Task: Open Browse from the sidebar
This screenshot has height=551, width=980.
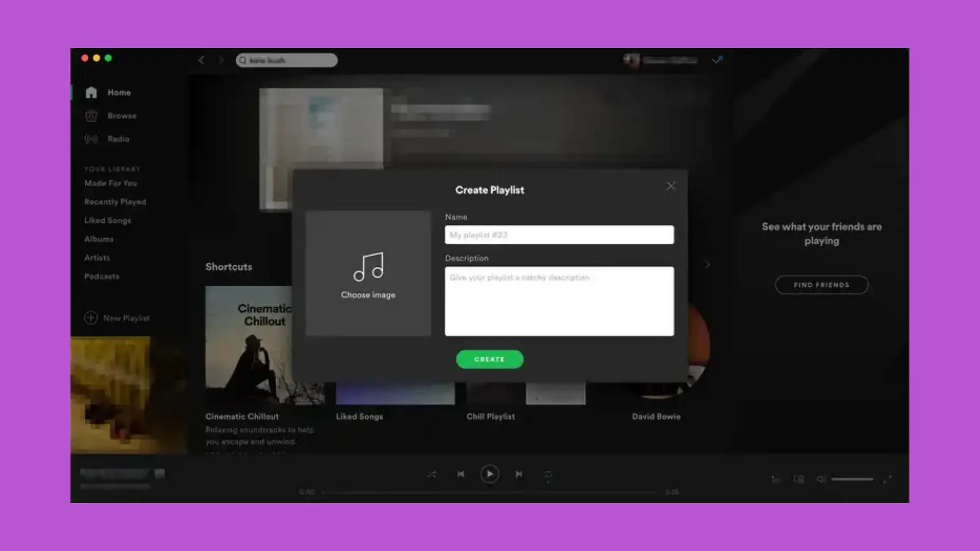Action: (92, 116)
